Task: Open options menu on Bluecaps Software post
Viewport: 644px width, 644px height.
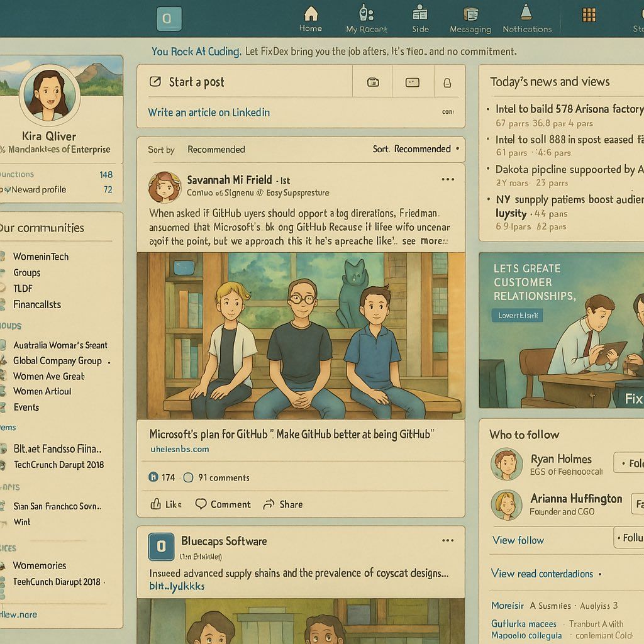Action: (448, 540)
